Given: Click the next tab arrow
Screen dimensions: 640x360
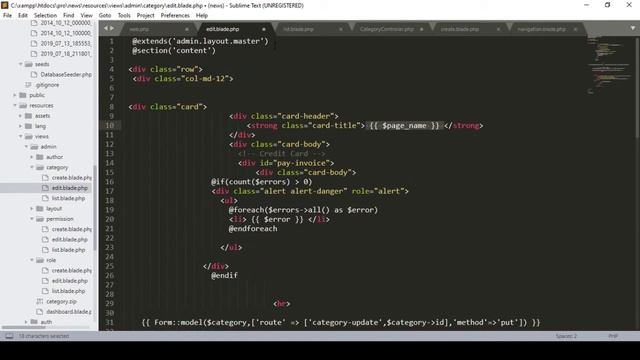Looking at the screenshot, I should coord(112,28).
